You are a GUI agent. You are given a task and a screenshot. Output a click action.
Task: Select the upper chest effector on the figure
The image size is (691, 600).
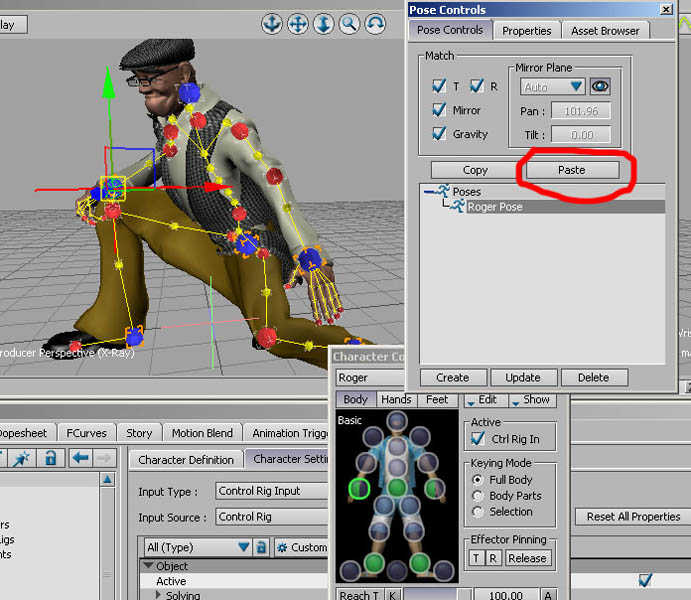397,446
